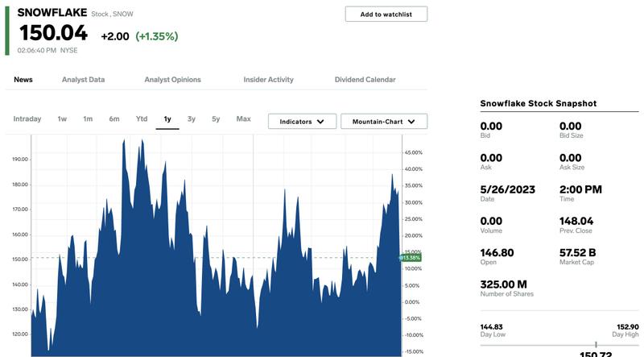
Task: Click the 57.52 B Market Cap value
Action: tap(577, 253)
